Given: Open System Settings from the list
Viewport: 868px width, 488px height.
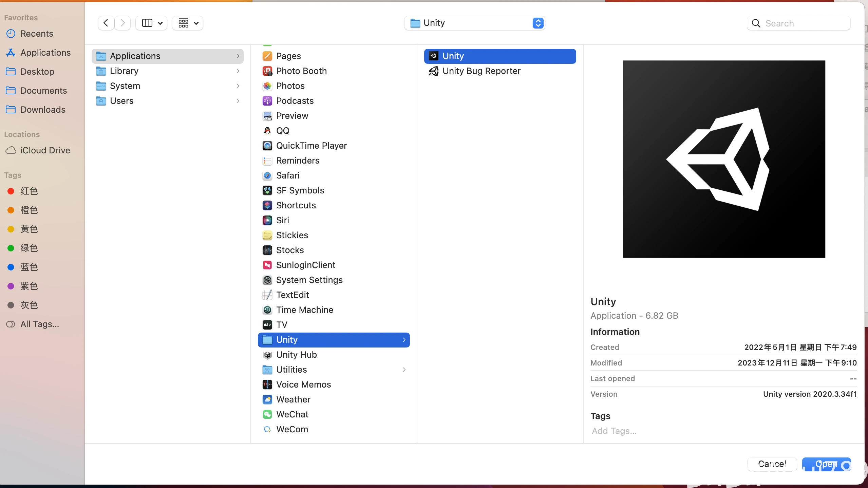Looking at the screenshot, I should 309,280.
